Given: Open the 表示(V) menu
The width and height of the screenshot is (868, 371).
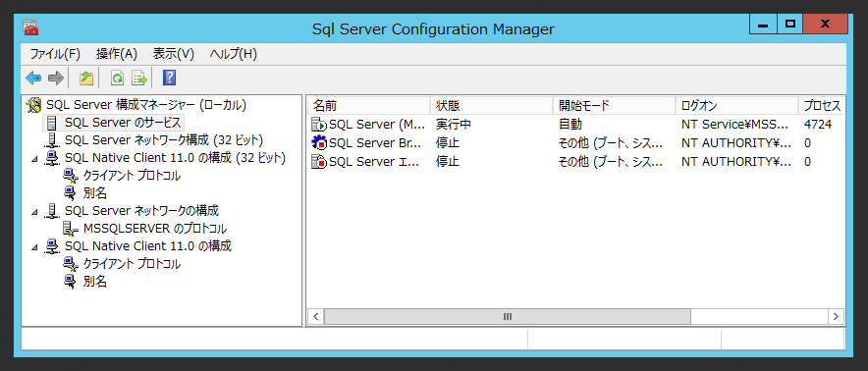Looking at the screenshot, I should pos(174,54).
